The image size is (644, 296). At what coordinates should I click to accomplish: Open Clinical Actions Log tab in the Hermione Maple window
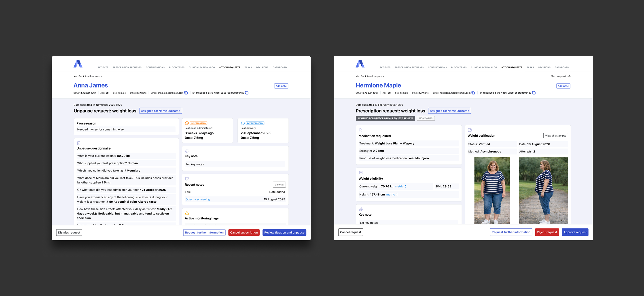(484, 67)
